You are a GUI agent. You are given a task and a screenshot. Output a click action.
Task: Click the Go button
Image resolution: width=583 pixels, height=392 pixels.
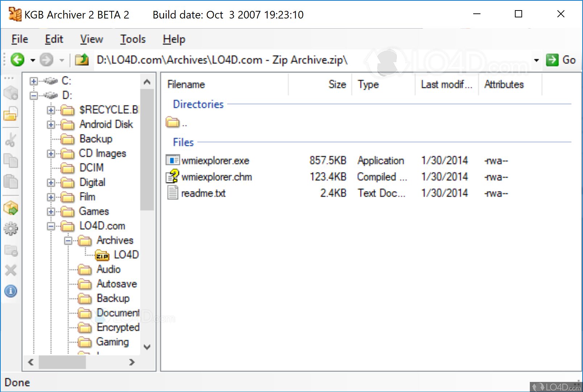click(561, 60)
